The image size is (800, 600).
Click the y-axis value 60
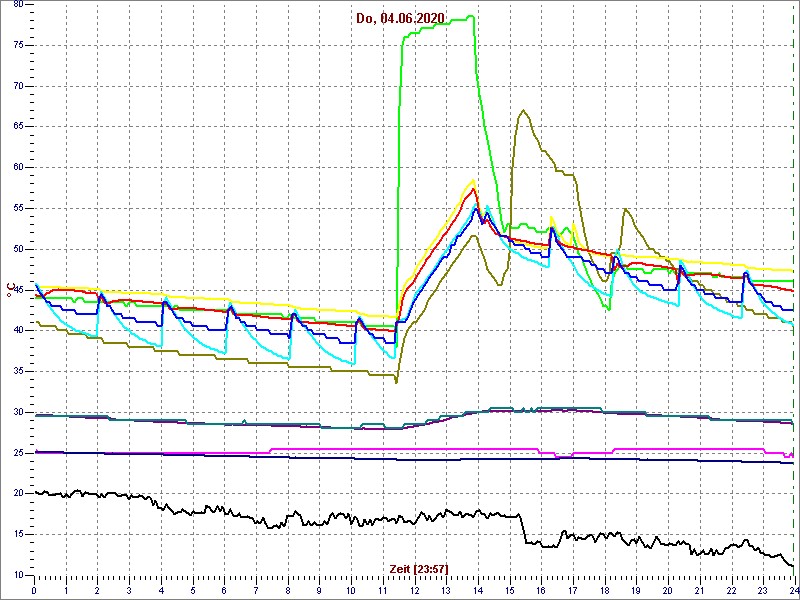[x=18, y=168]
